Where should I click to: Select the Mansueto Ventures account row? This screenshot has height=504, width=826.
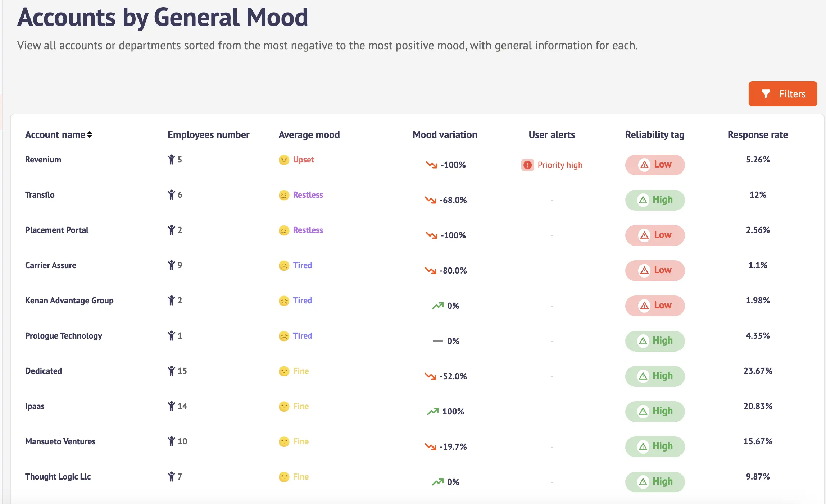click(x=60, y=441)
